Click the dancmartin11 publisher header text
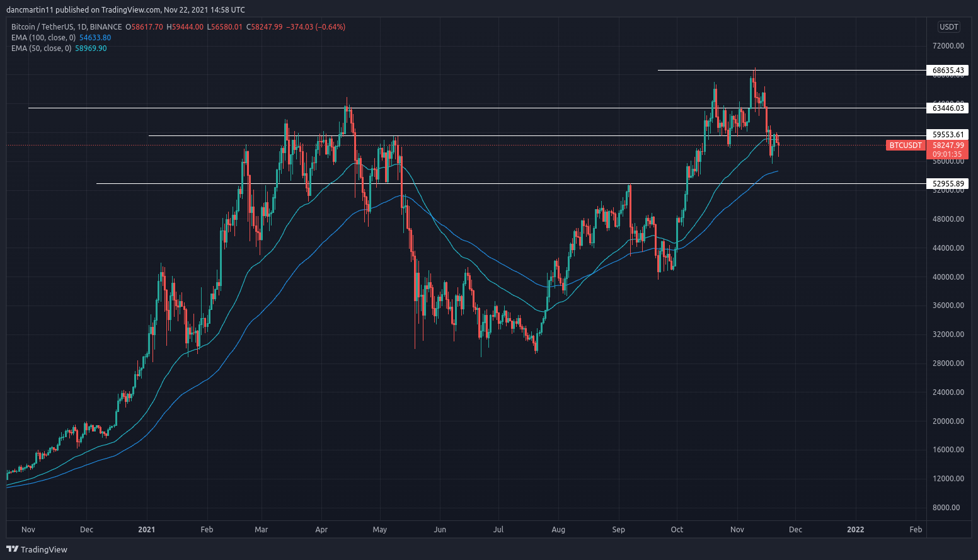This screenshot has width=978, height=560. click(29, 10)
